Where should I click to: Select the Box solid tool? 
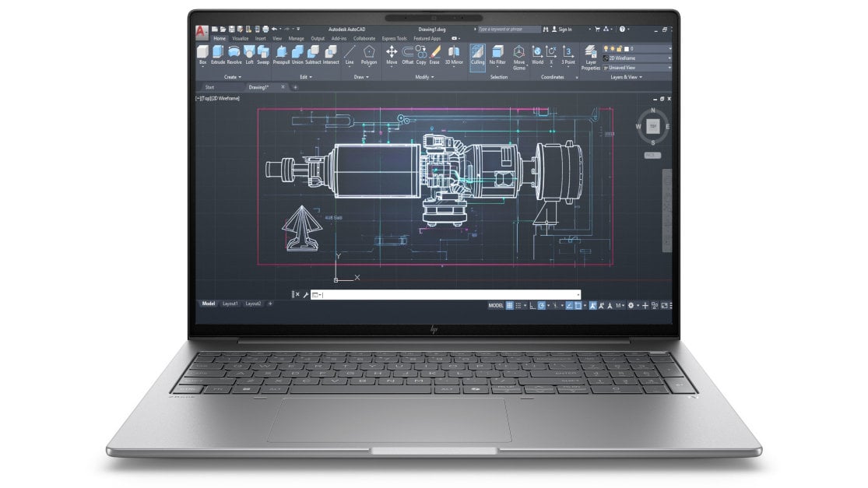click(202, 53)
